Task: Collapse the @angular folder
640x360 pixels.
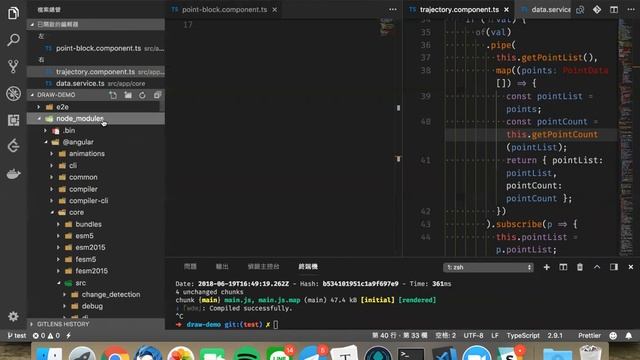Action: [46, 142]
